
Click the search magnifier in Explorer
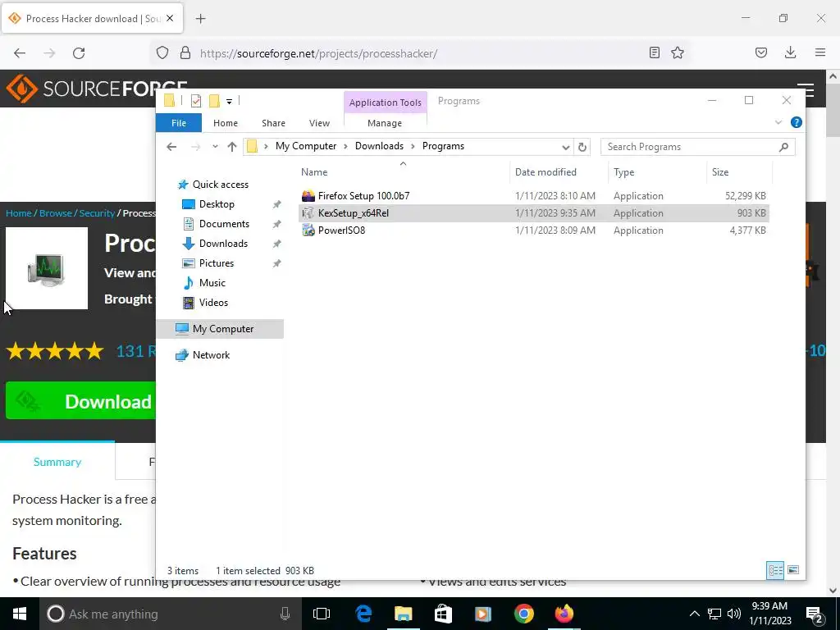click(x=783, y=147)
